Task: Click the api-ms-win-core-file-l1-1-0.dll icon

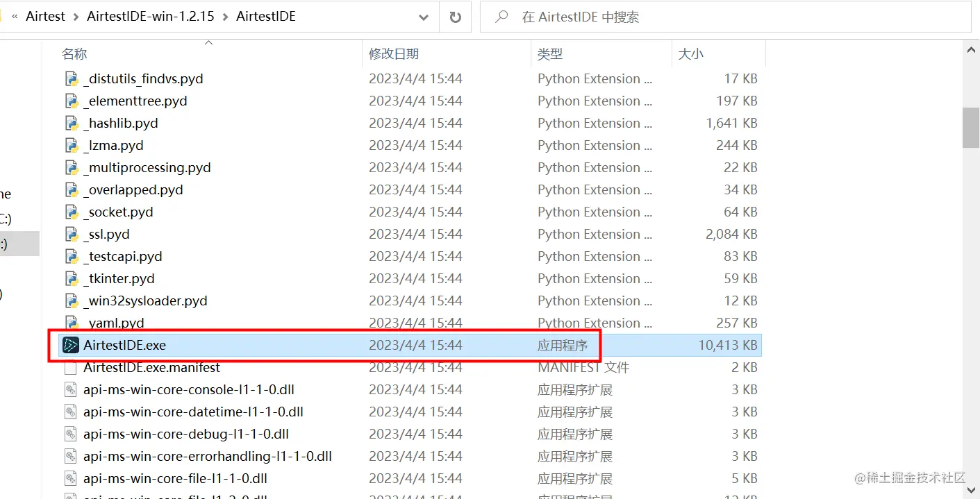Action: pos(70,478)
